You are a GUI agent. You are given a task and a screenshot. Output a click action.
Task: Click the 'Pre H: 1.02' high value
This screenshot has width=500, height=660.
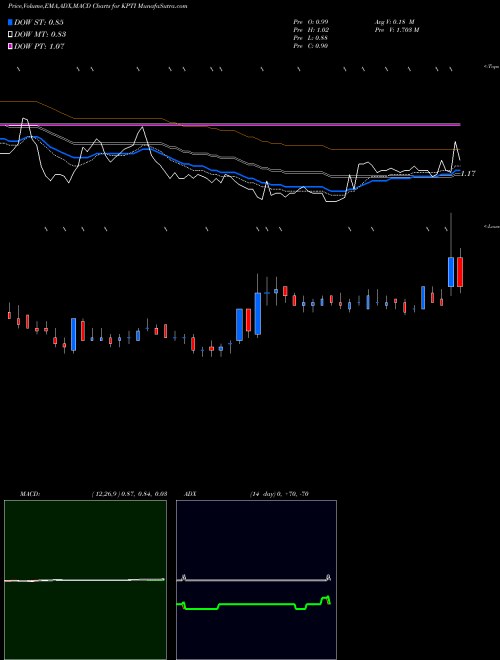click(x=311, y=30)
